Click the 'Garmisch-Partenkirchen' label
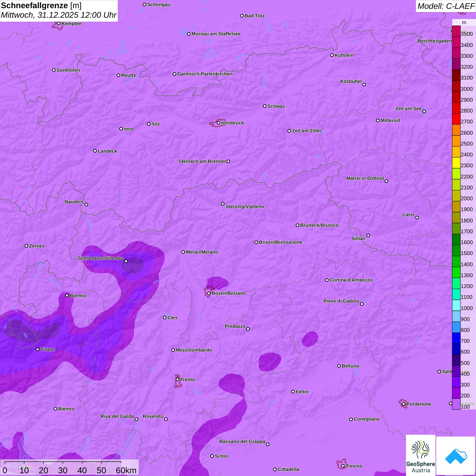The height and width of the screenshot is (476, 476). click(205, 74)
